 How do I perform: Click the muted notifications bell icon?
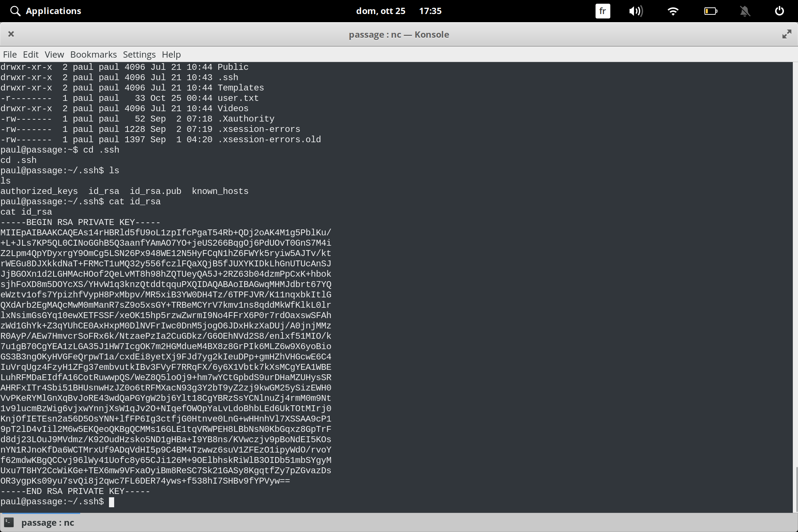tap(745, 11)
